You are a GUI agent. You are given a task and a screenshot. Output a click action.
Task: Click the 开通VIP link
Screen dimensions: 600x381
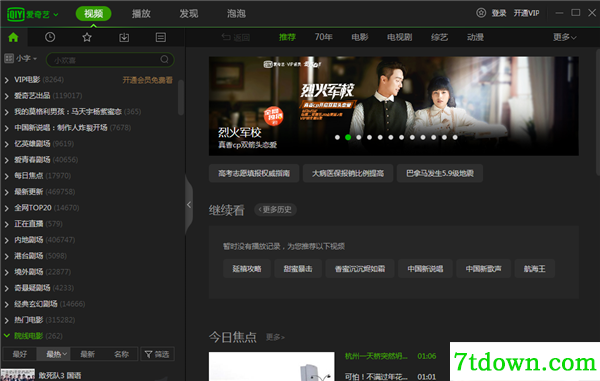click(526, 13)
